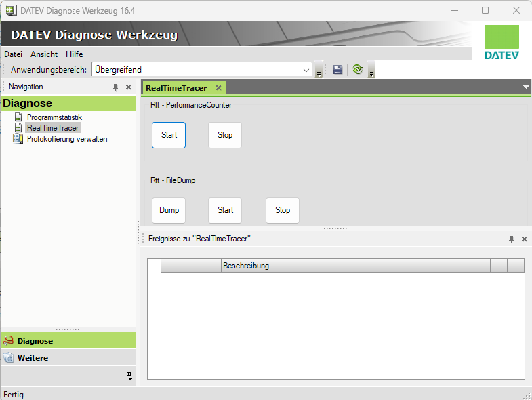532x400 pixels.
Task: Expand navigation pane configure chevron
Action: 130,376
